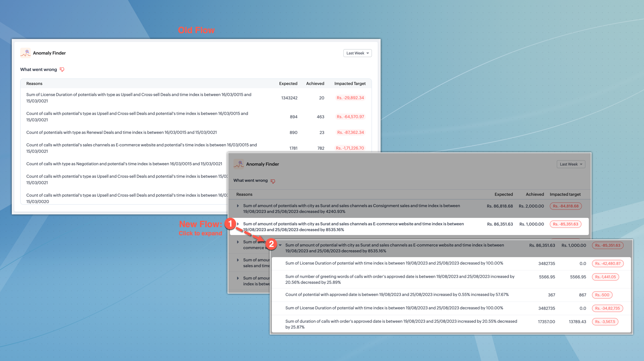Click Rs. -84,818.68 impact badge

[565, 206]
